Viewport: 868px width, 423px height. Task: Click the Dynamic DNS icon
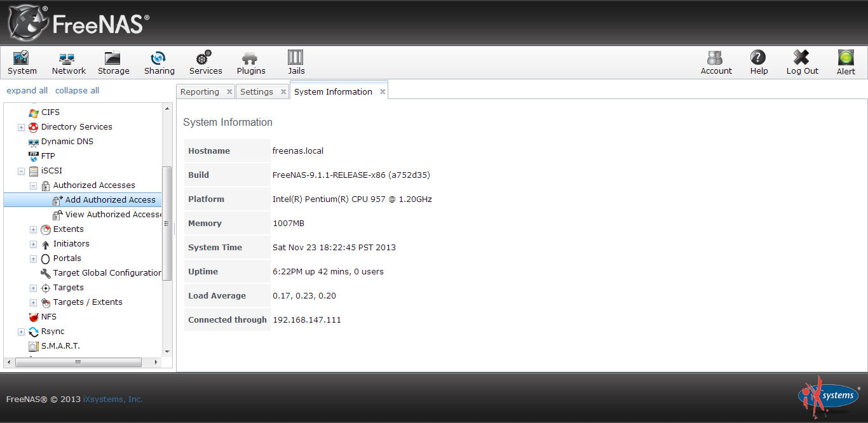[34, 142]
